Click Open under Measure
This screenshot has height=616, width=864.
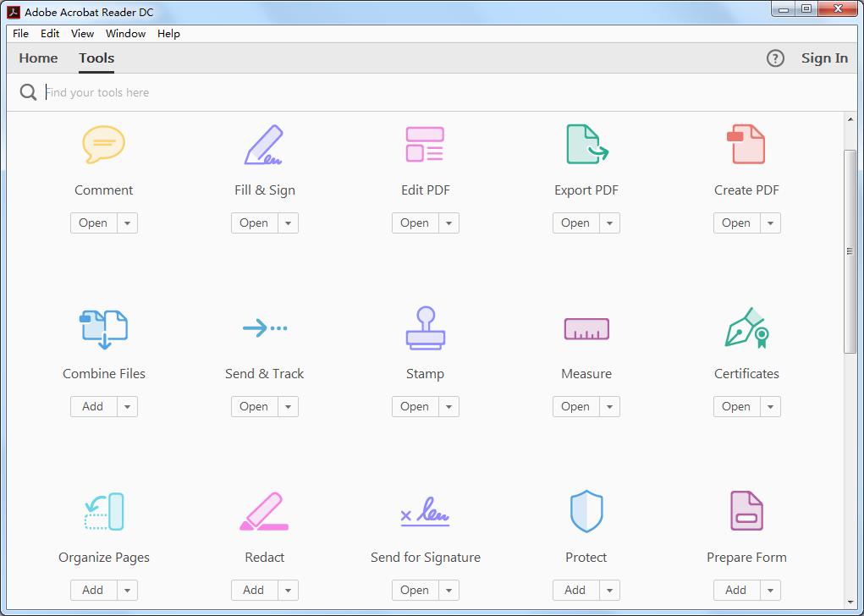(575, 407)
